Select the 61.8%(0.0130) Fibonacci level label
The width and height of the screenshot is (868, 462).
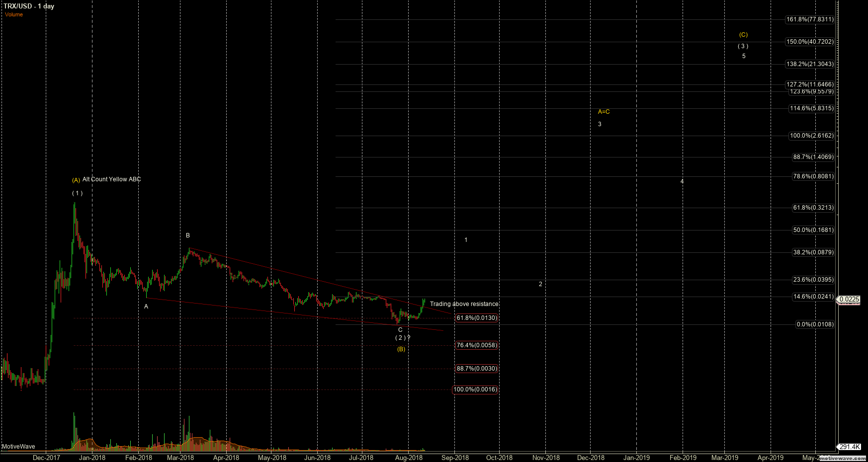click(x=476, y=318)
